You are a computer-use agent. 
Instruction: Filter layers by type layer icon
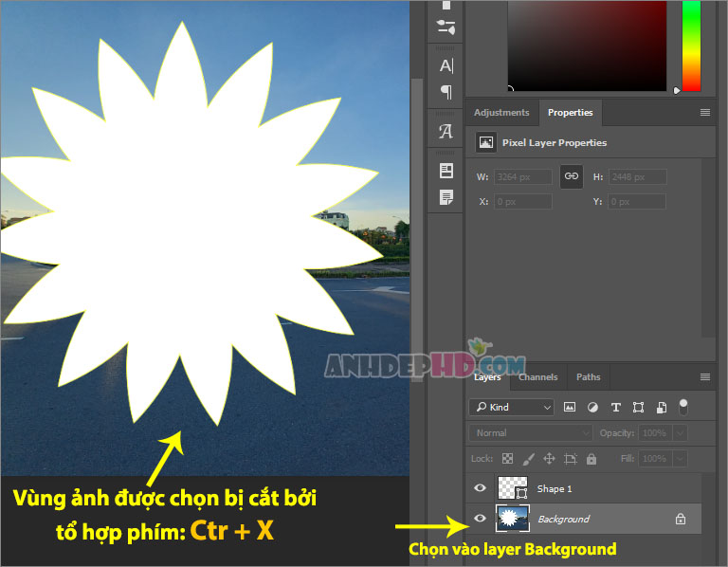pyautogui.click(x=615, y=408)
